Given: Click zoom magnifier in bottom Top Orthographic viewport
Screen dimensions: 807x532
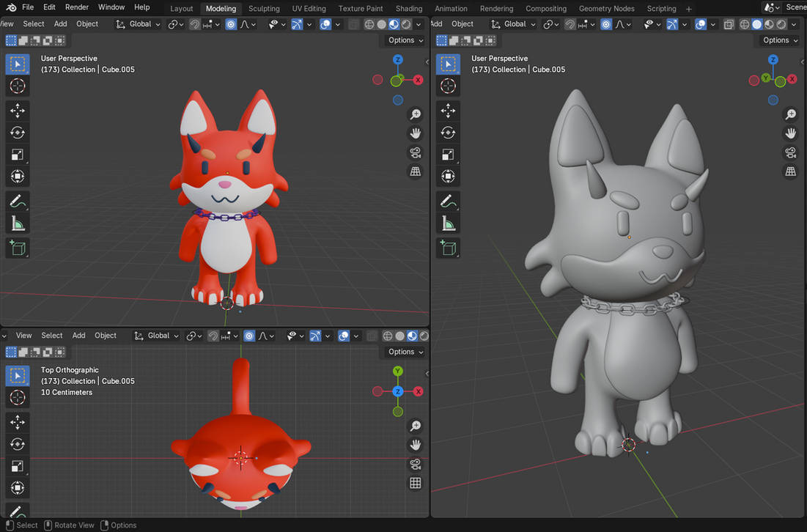Looking at the screenshot, I should (416, 426).
